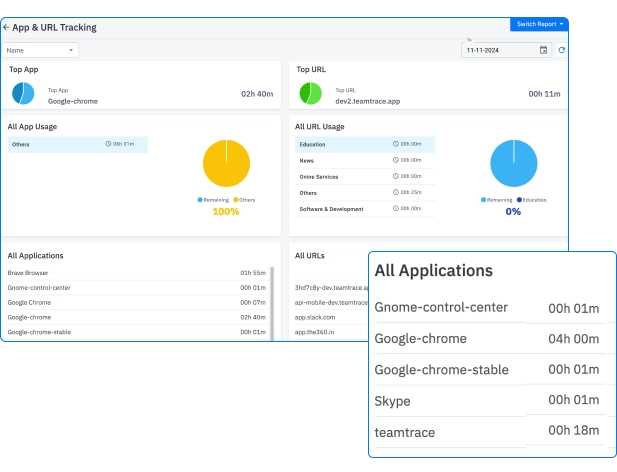The width and height of the screenshot is (617, 472).
Task: Expand the Switch Report dropdown
Action: (x=540, y=23)
